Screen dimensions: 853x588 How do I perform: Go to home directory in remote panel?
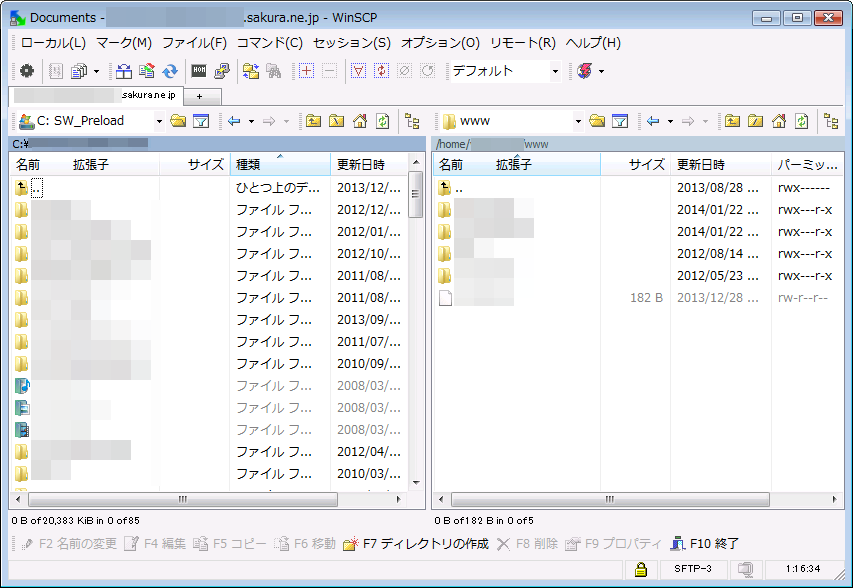tap(779, 121)
